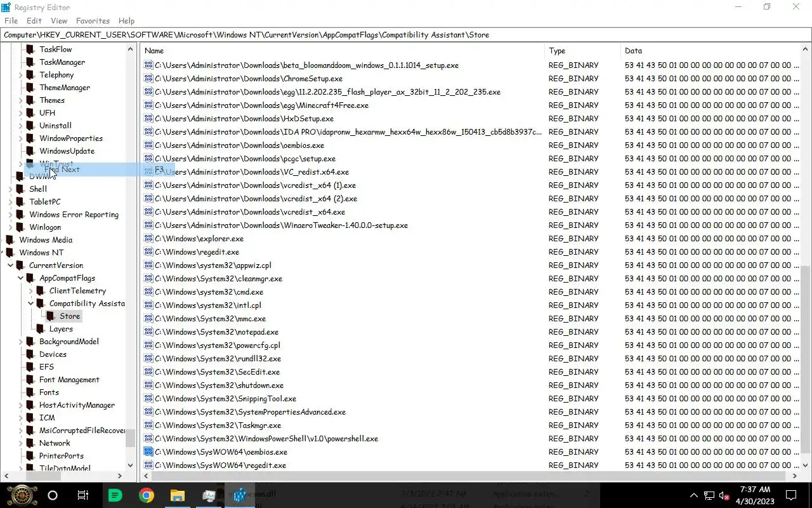Screen dimensions: 812x508
Task: Expand the HostActivityManager key
Action: point(20,405)
